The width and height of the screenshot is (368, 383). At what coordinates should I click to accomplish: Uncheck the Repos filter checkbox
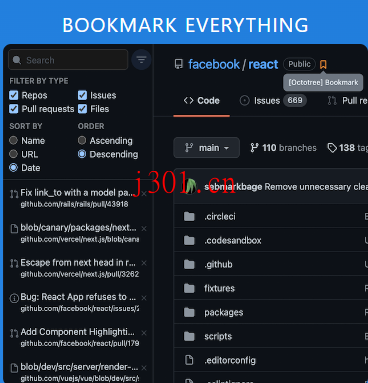pos(14,95)
